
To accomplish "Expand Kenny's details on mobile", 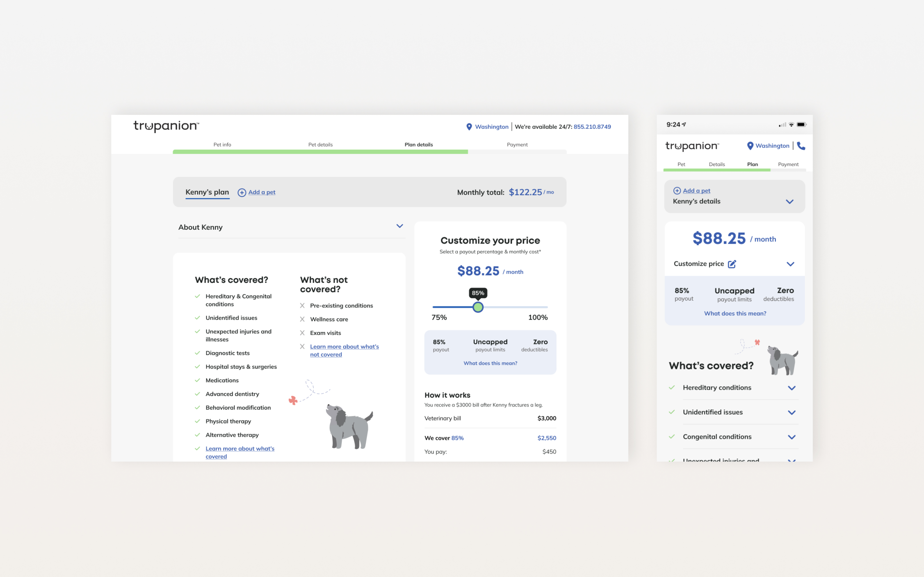I will tap(790, 202).
